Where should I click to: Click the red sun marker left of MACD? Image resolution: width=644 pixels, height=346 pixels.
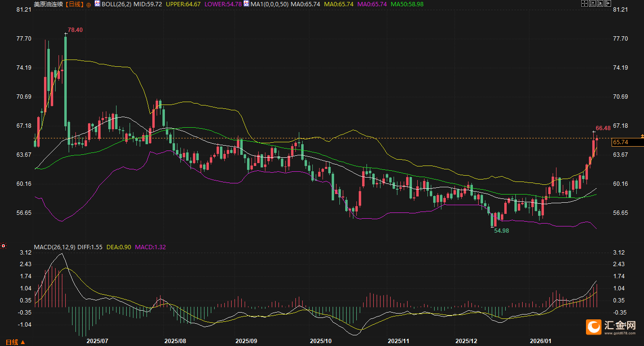pyautogui.click(x=3, y=246)
